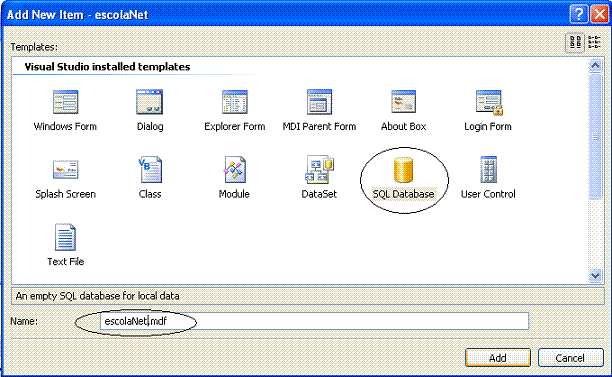Image resolution: width=612 pixels, height=377 pixels.
Task: Click the 'An empty SQL database' description
Action: click(98, 296)
